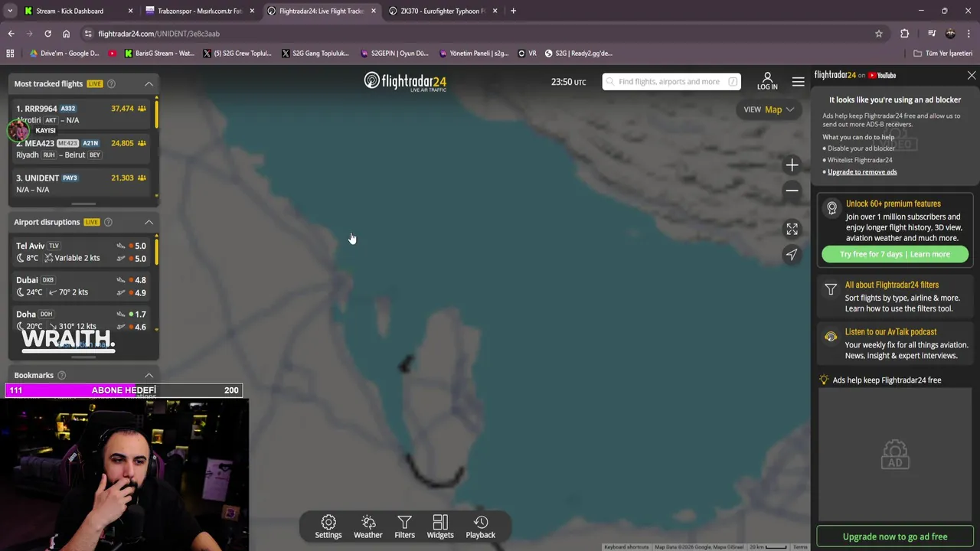Click Upgrade now to go ad free

tap(895, 536)
